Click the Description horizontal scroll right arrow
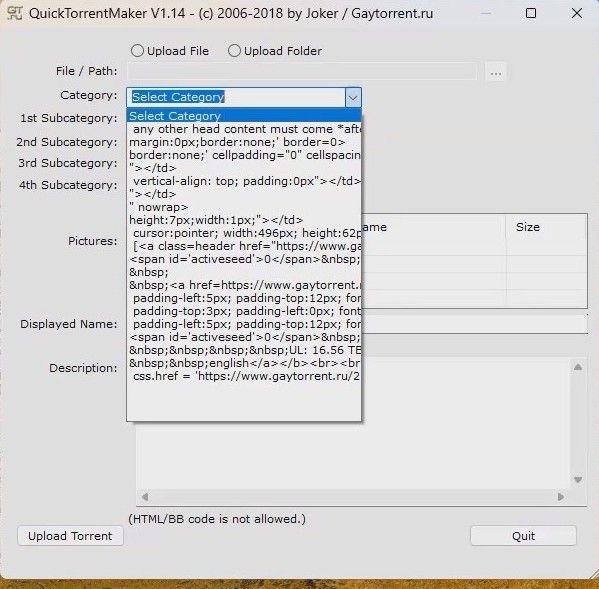This screenshot has height=589, width=599. pos(560,497)
